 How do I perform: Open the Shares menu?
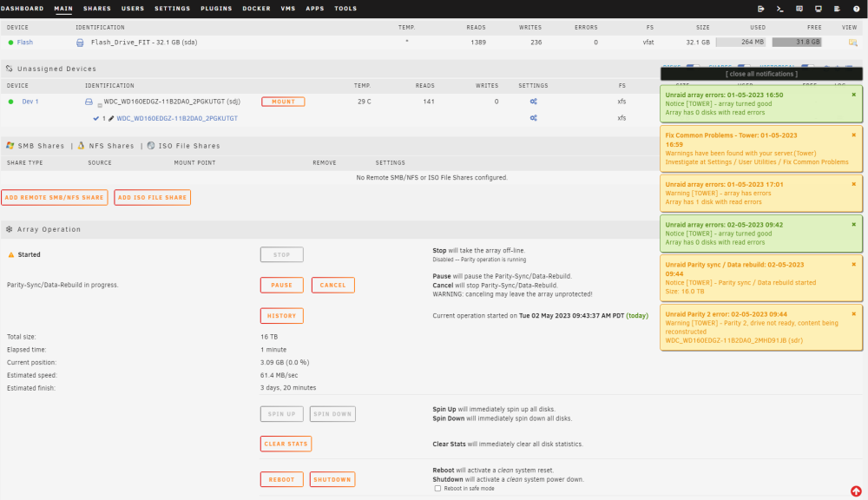click(97, 9)
